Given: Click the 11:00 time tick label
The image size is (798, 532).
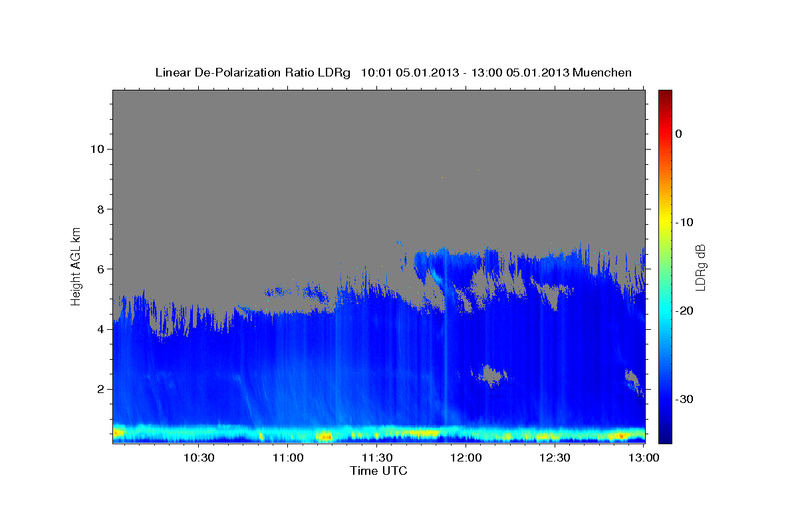Looking at the screenshot, I should pyautogui.click(x=288, y=458).
